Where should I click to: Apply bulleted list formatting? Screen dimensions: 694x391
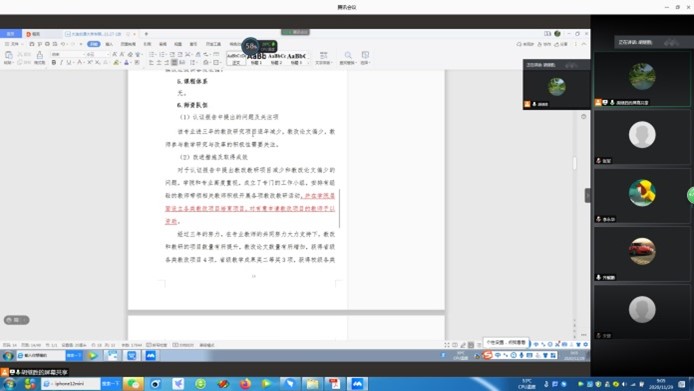[x=152, y=54]
